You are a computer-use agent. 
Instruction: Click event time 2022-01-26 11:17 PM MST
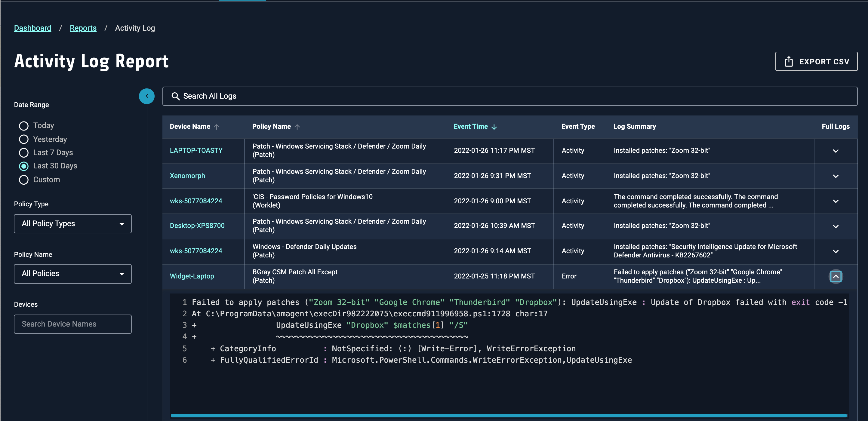(494, 151)
